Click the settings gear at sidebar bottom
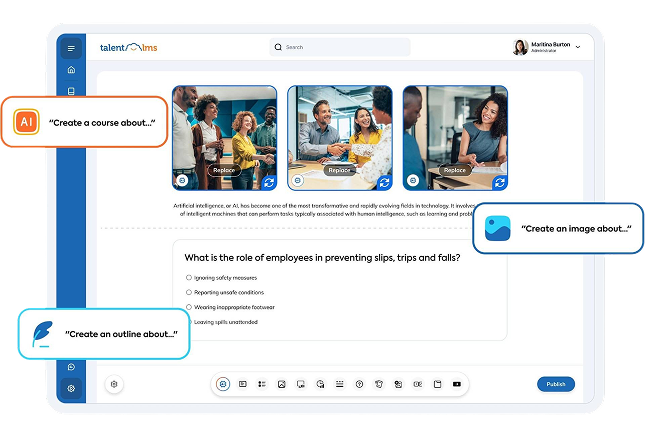The image size is (645, 437). click(71, 388)
